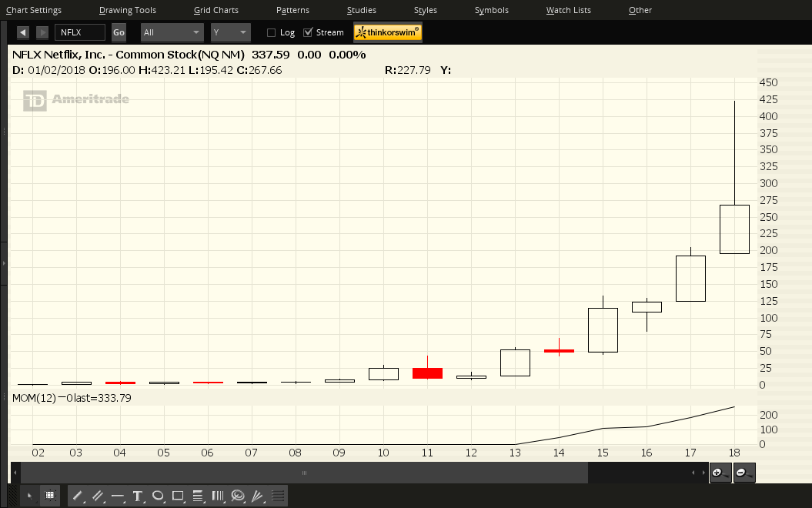Select the pointer cursor tool
The height and width of the screenshot is (508, 812).
29,496
